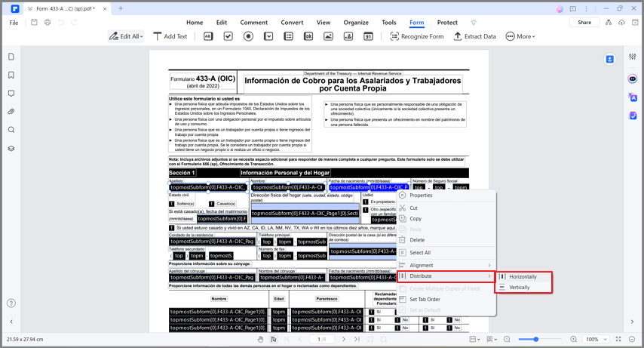Viewport: 644px width, 348px height.
Task: Open the bookmarks panel
Action: click(11, 75)
